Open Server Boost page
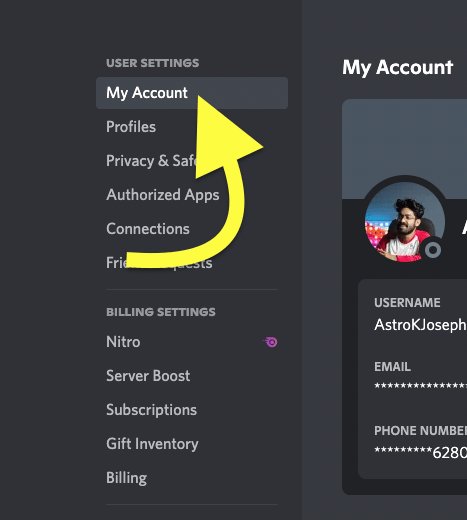This screenshot has height=520, width=467. (148, 376)
